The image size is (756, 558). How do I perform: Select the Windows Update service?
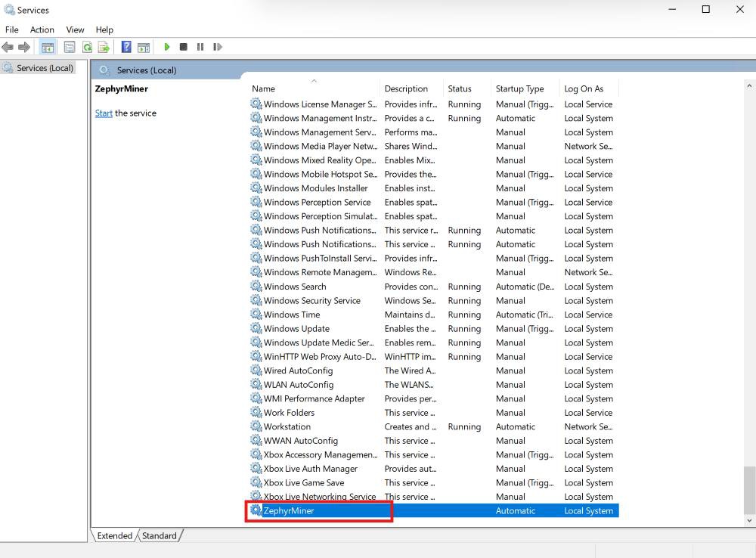[433, 328]
